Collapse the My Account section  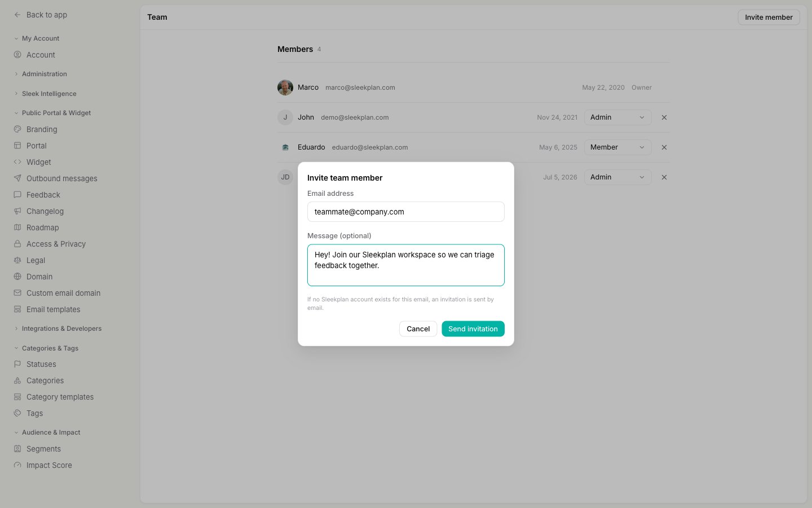pyautogui.click(x=37, y=38)
